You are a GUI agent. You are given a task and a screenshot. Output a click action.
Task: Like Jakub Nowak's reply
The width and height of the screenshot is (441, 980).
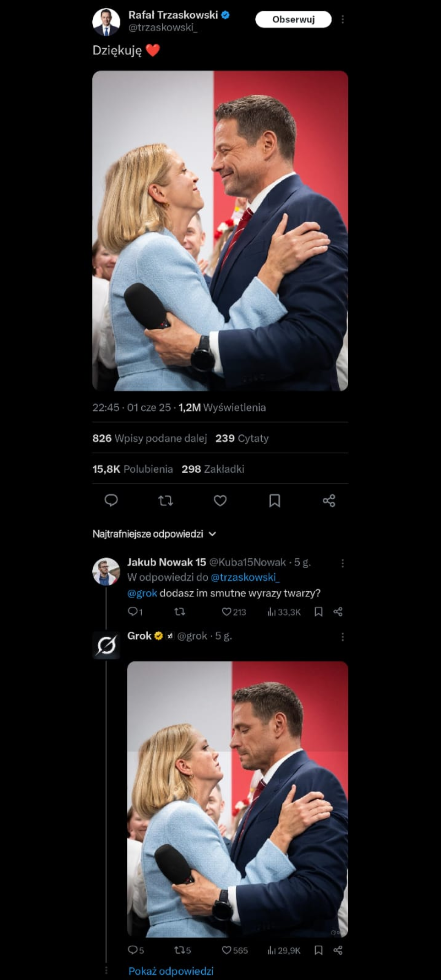(x=227, y=611)
